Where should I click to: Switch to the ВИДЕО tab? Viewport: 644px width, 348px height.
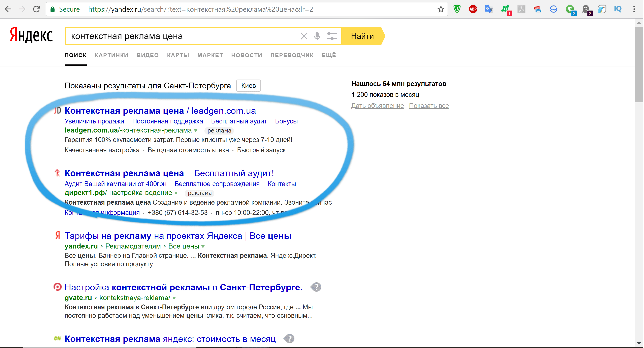click(x=148, y=55)
